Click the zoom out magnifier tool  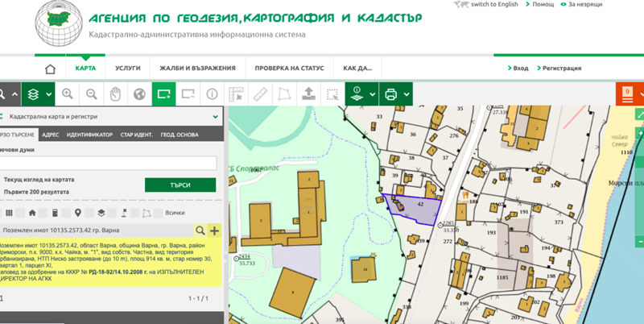pyautogui.click(x=91, y=94)
